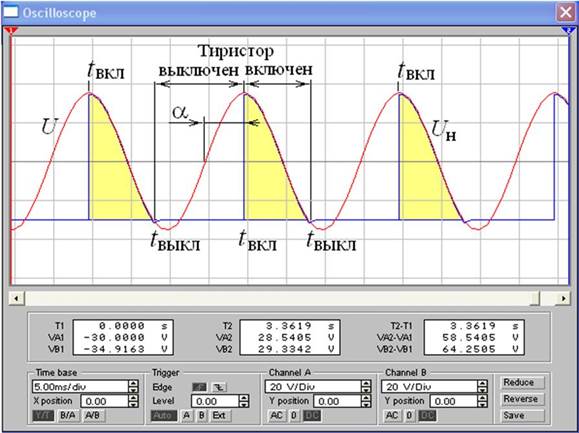Decrease Channel B V/Div with down arrow
The width and height of the screenshot is (579, 433).
click(482, 390)
